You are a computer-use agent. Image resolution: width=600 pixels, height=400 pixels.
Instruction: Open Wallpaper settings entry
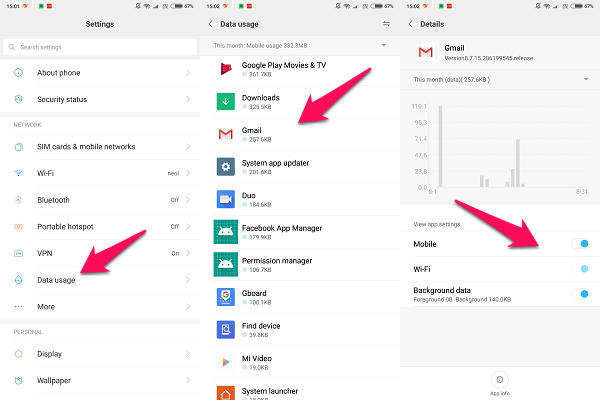coord(100,380)
